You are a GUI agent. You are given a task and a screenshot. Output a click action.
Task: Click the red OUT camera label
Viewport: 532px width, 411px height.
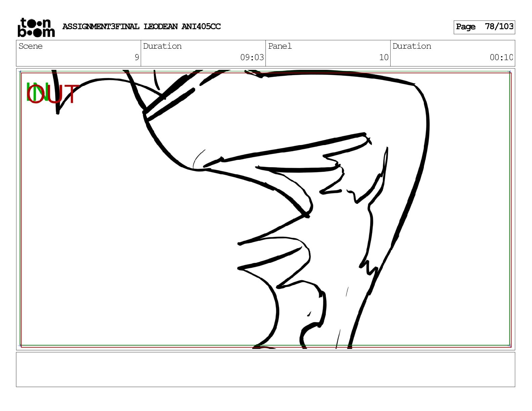tap(53, 94)
